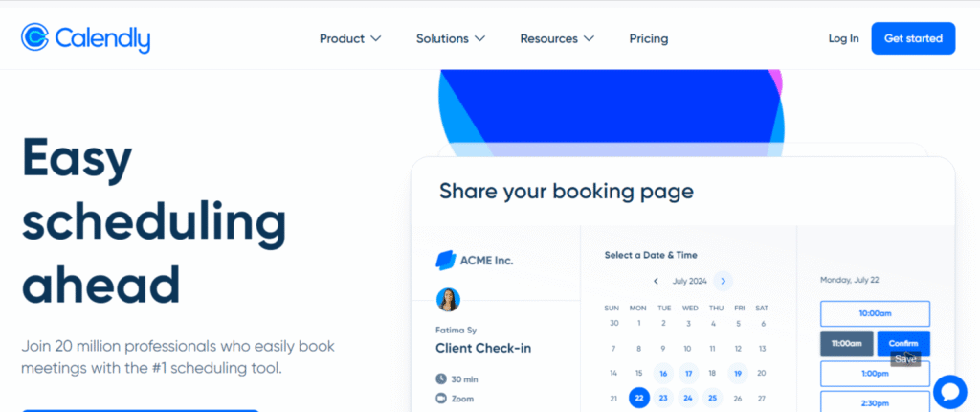Click 'Select a Date & Time' text
The image size is (980, 412).
pos(651,255)
